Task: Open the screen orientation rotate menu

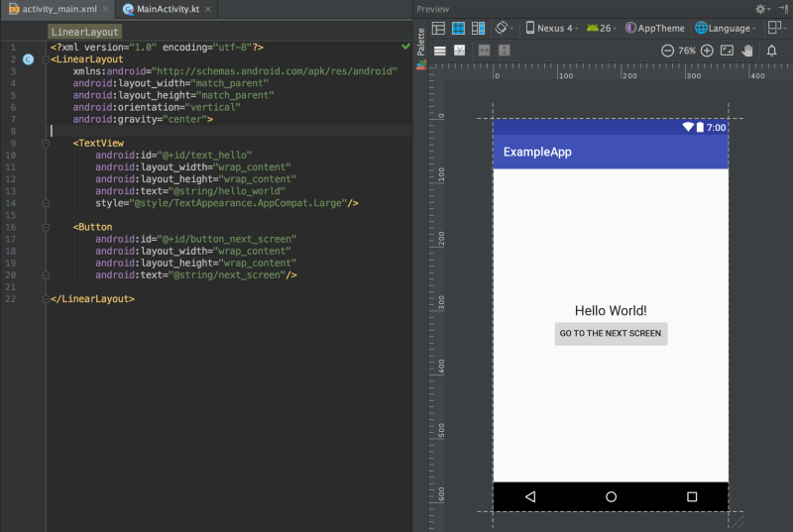Action: 504,28
